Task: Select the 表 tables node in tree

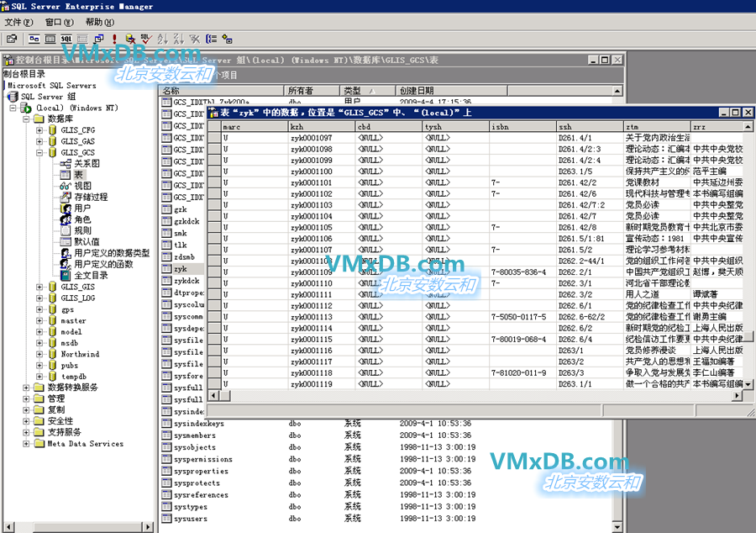Action: (x=78, y=175)
